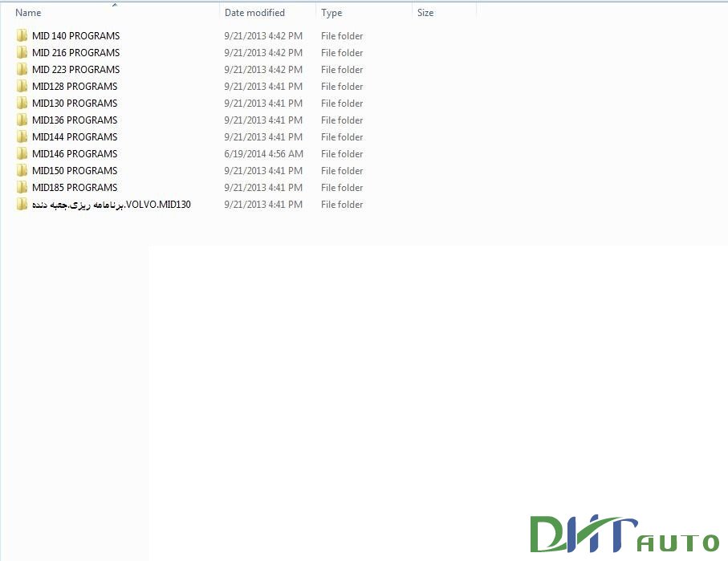Select the MID128 PROGRAMS folder icon
The image size is (728, 561).
(21, 86)
